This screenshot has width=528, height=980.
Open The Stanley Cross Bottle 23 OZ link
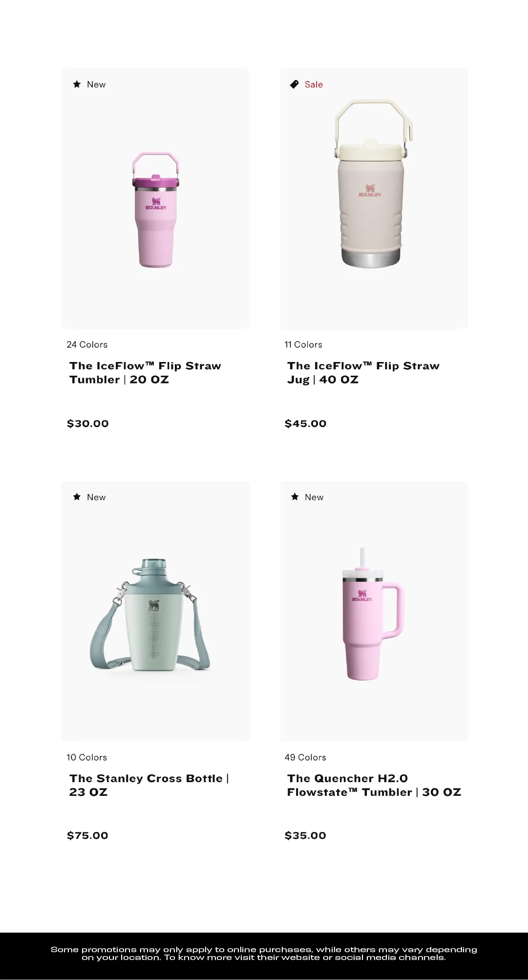(x=149, y=785)
